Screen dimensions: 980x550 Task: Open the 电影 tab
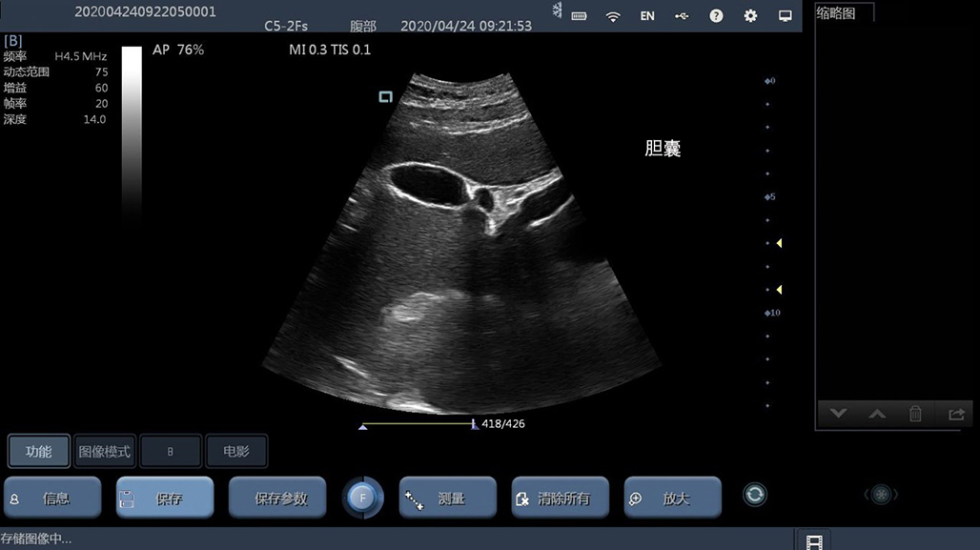tap(235, 452)
